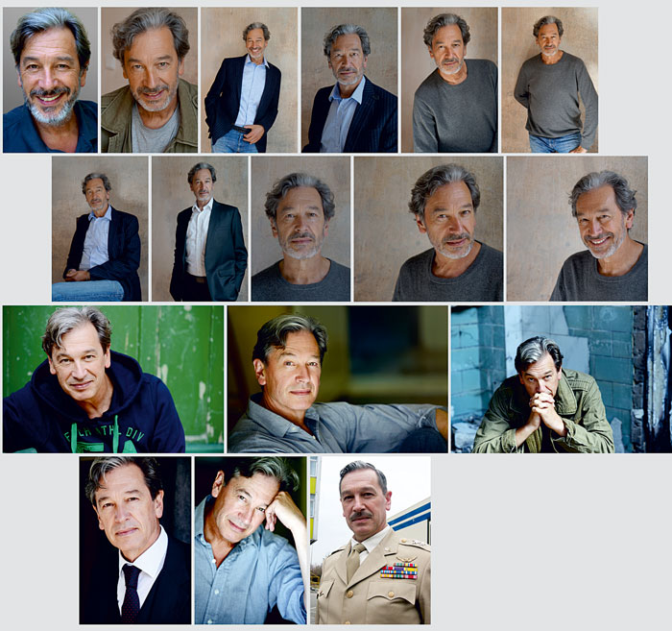Screen dimensions: 672x631
Task: Select the dark suit and tie portrait
Action: (135, 540)
